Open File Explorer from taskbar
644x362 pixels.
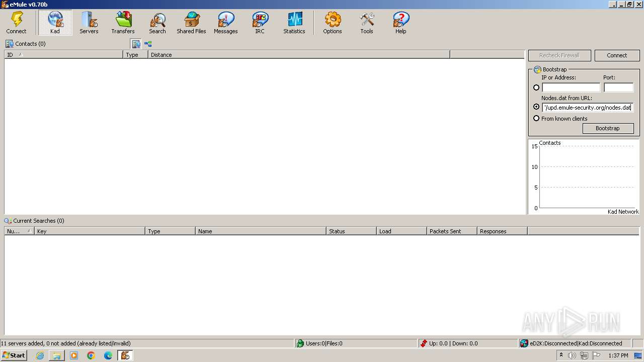tap(57, 355)
